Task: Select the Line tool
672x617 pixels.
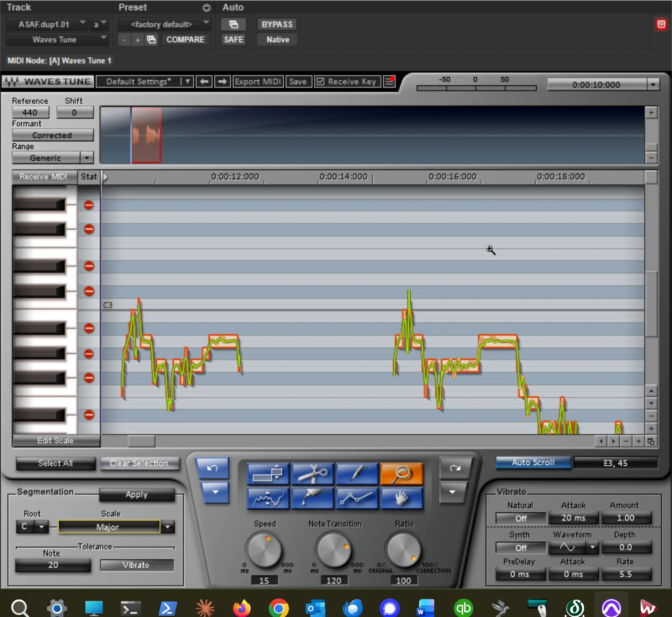Action: 357,498
